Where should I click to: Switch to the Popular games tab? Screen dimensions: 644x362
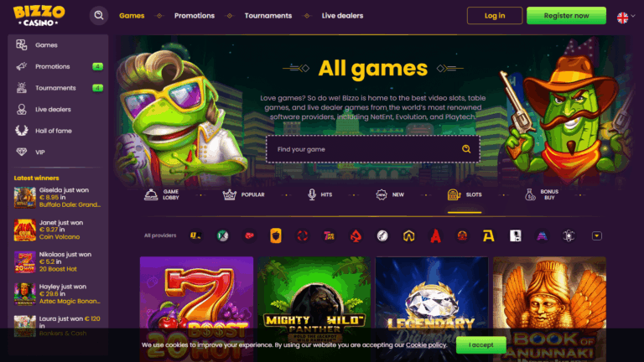click(243, 194)
